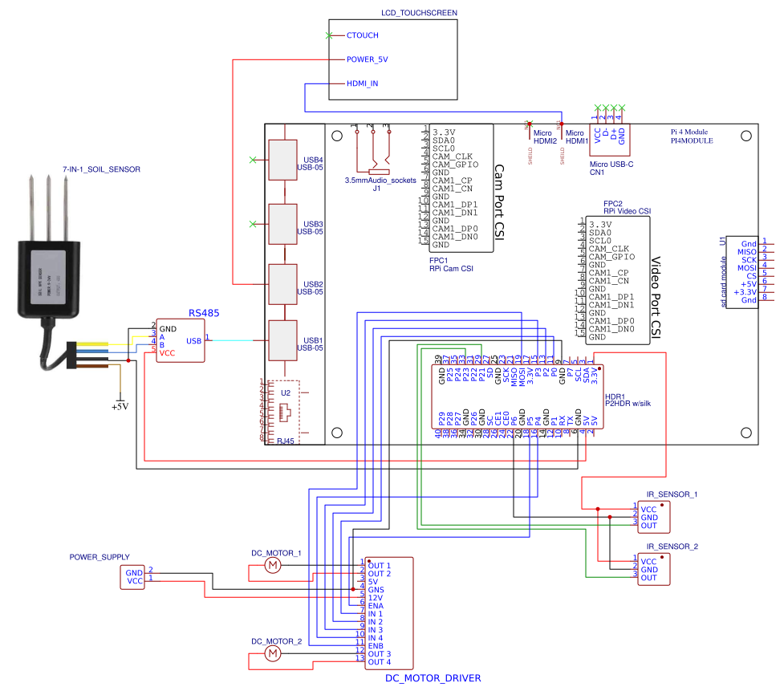Click the HDMI_IN pin label

coord(363,83)
